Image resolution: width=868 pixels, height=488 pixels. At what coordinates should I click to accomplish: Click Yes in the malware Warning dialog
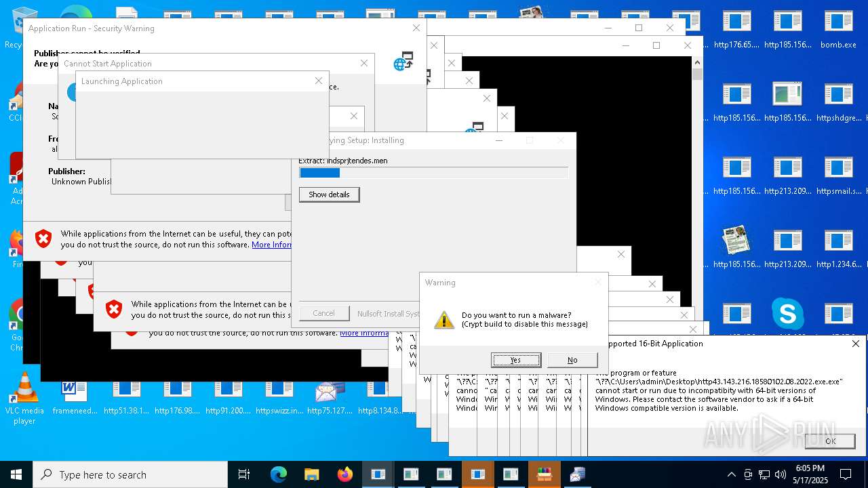click(516, 360)
